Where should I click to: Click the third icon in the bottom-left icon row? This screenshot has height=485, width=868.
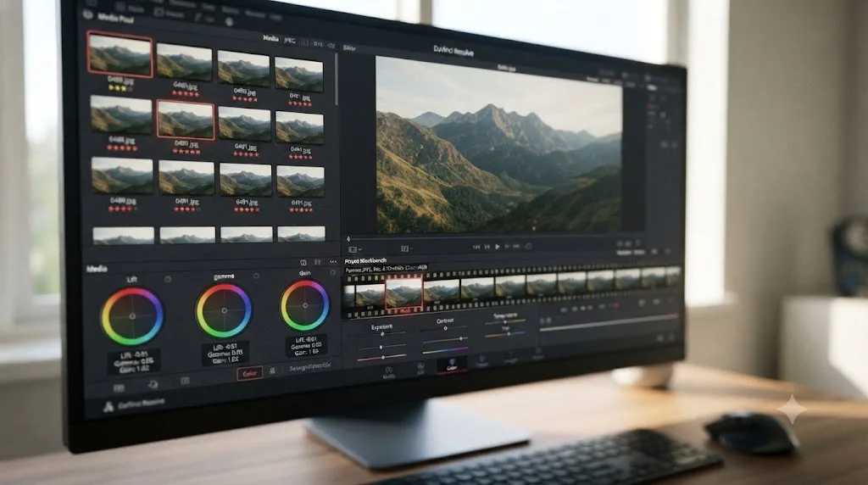(185, 381)
